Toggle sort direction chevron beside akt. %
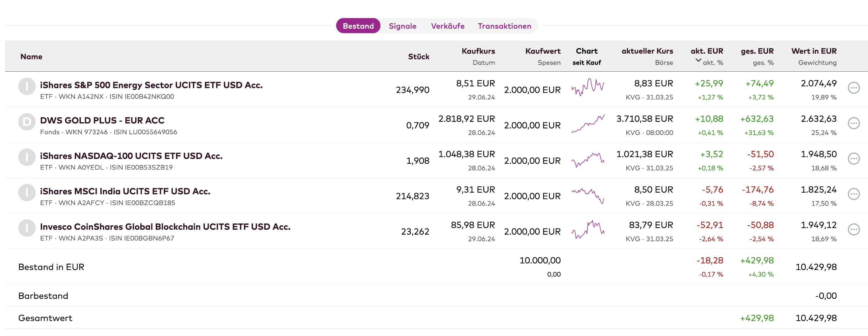Viewport: 868px width, 336px height. point(698,61)
